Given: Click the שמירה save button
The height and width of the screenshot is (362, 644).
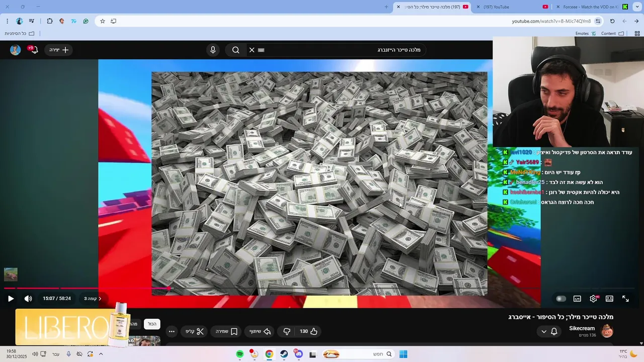Looking at the screenshot, I should pyautogui.click(x=226, y=331).
